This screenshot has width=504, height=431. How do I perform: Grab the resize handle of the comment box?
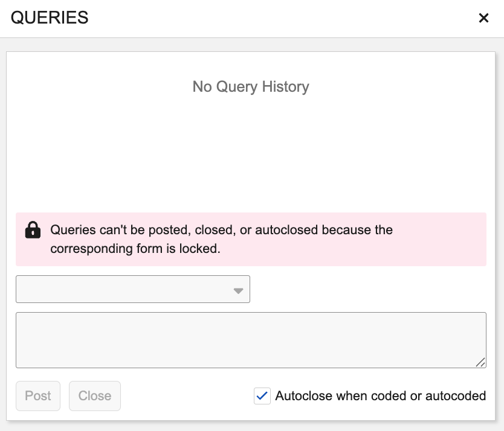point(480,362)
